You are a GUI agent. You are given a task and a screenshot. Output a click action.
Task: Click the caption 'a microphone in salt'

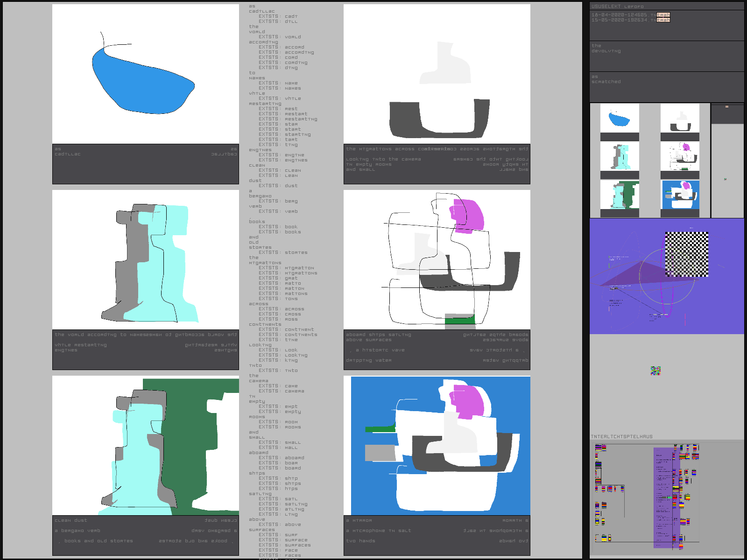[x=379, y=531]
